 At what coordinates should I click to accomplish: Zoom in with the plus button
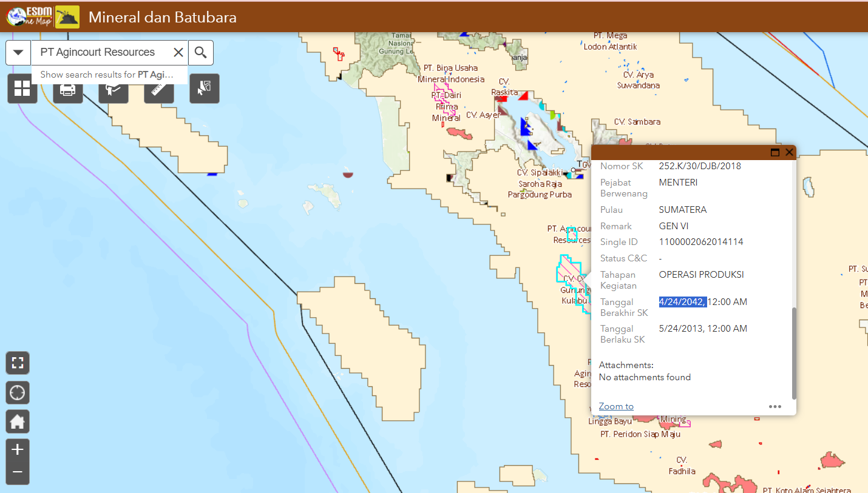[18, 450]
